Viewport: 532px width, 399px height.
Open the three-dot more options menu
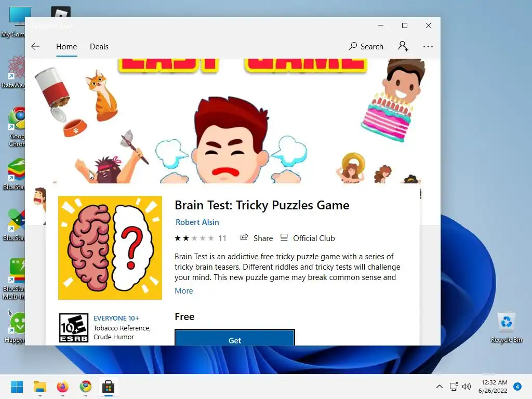tap(428, 46)
